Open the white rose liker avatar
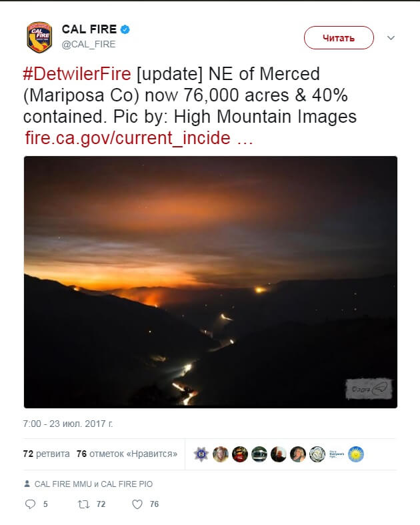The image size is (420, 525). click(x=317, y=454)
